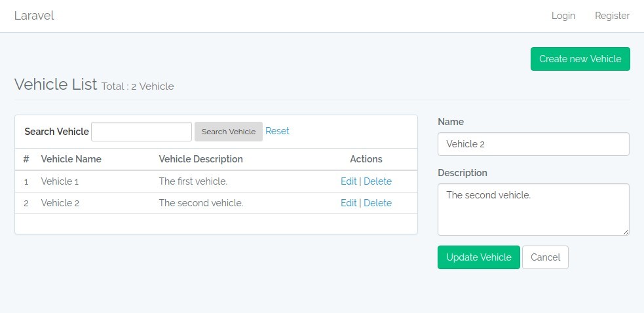Select the Vehicle Description column header

(200, 159)
